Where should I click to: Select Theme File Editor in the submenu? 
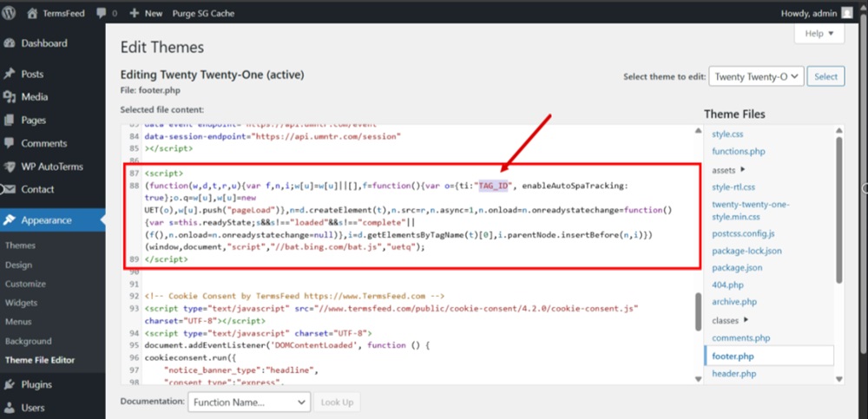[x=40, y=360]
